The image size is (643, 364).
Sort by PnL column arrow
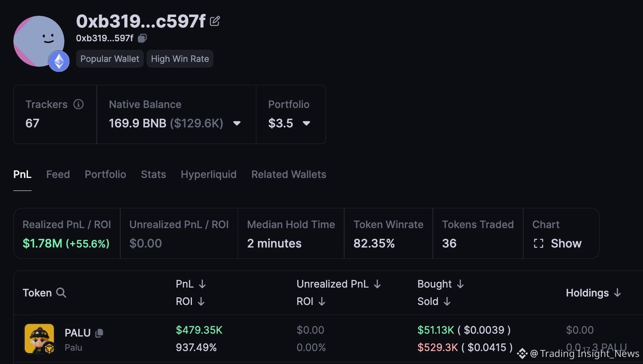(x=202, y=284)
